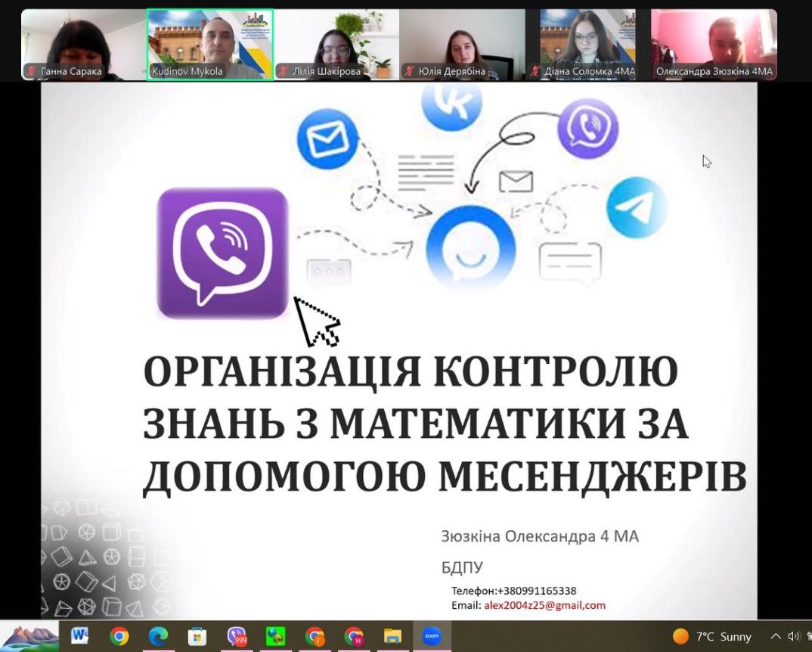This screenshot has width=812, height=652.
Task: Open the first Google Chrome taskbar icon
Action: [119, 636]
